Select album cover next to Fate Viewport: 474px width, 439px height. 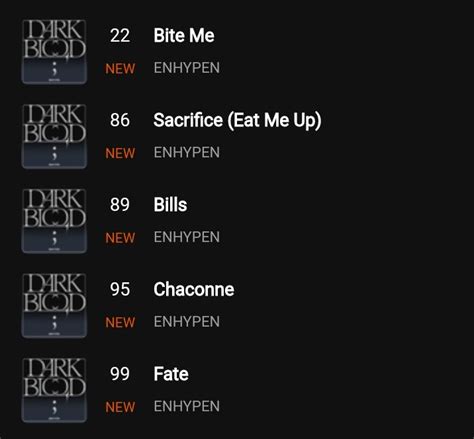54,390
